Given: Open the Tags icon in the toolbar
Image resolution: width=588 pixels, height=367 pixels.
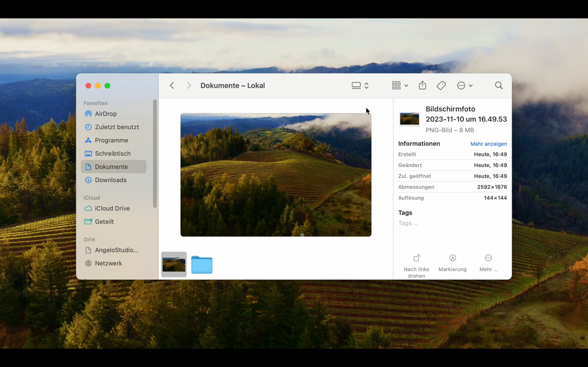Looking at the screenshot, I should click(x=441, y=85).
